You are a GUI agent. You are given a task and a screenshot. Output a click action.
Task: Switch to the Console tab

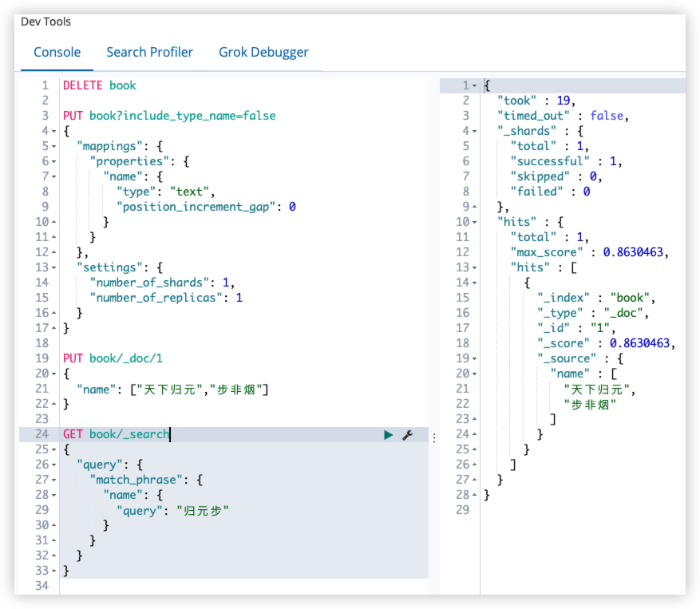(57, 52)
